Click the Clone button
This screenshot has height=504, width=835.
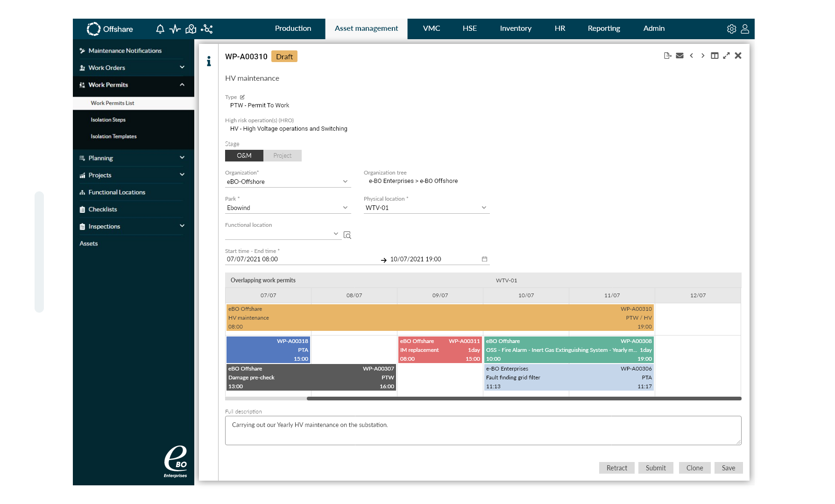pyautogui.click(x=694, y=468)
